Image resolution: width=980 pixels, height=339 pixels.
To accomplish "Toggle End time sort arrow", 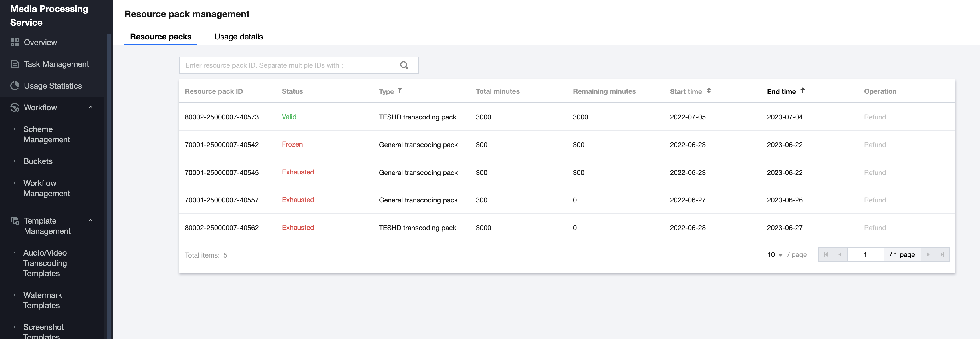I will tap(802, 91).
